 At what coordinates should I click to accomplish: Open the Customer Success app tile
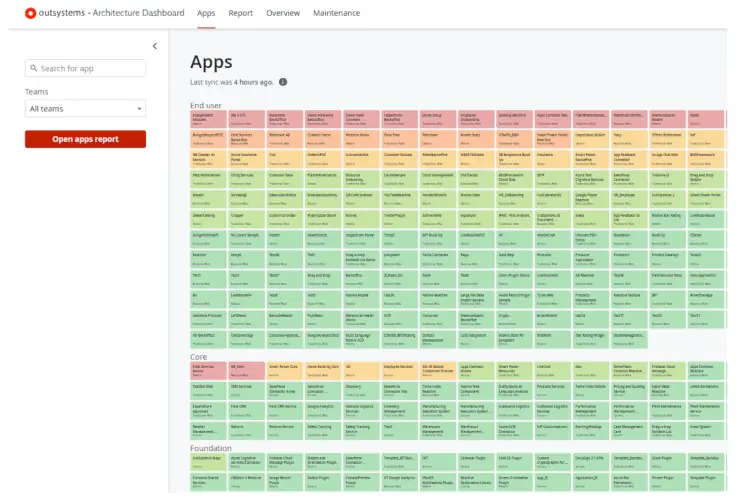pyautogui.click(x=399, y=159)
